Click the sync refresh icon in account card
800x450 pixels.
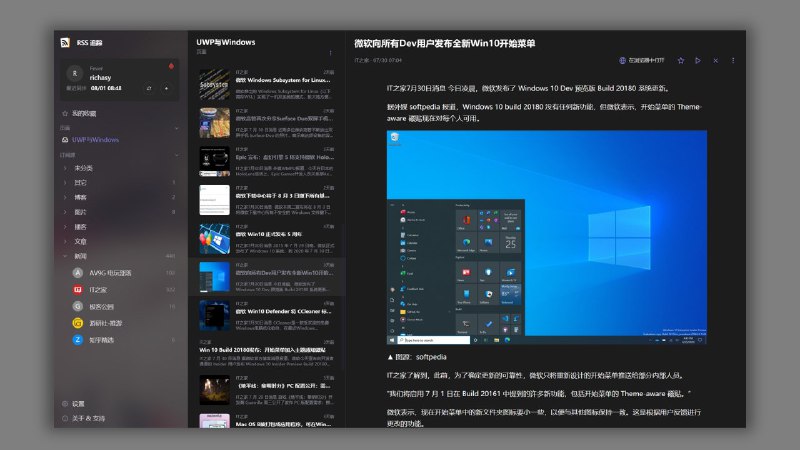click(x=148, y=88)
